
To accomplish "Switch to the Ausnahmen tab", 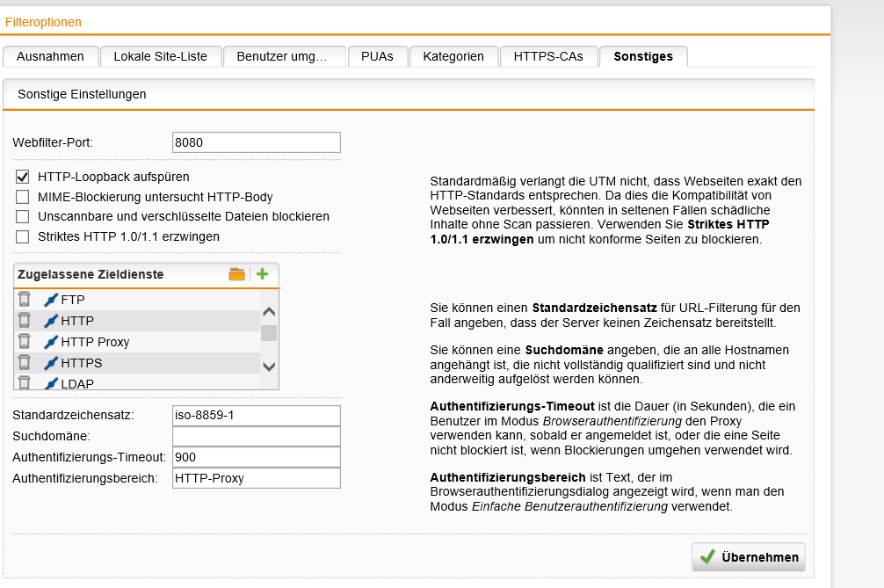I will [x=50, y=56].
